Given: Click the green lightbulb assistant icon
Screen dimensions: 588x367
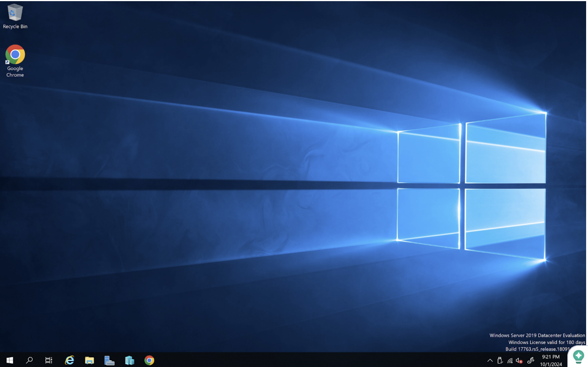Looking at the screenshot, I should click(578, 356).
